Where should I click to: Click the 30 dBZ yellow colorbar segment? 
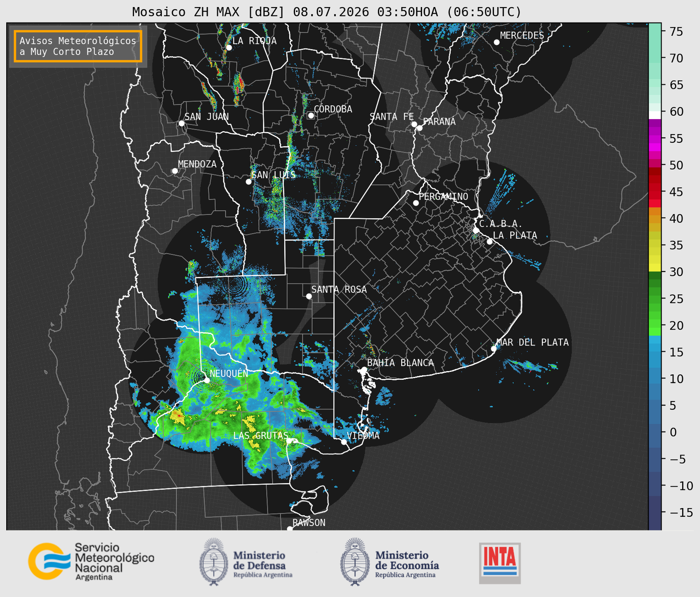(655, 268)
